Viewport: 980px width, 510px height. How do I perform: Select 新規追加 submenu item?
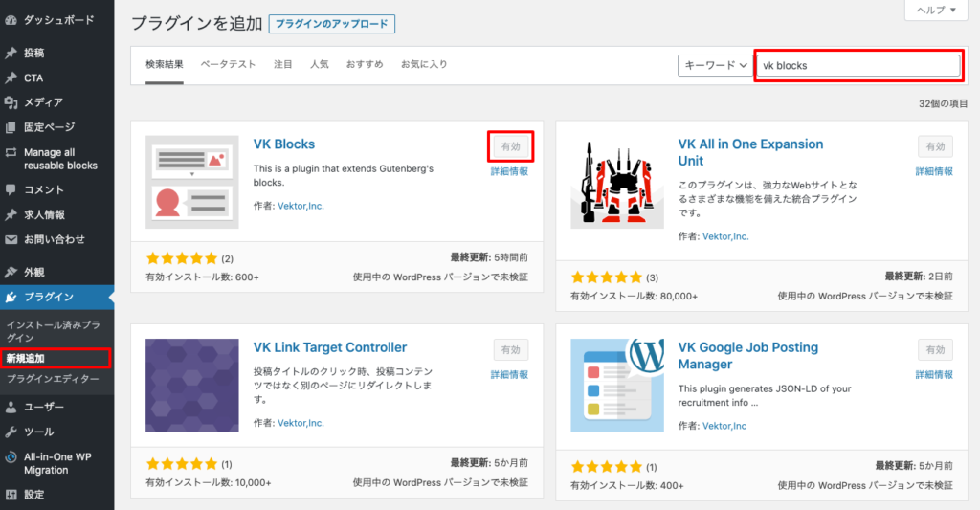26,358
